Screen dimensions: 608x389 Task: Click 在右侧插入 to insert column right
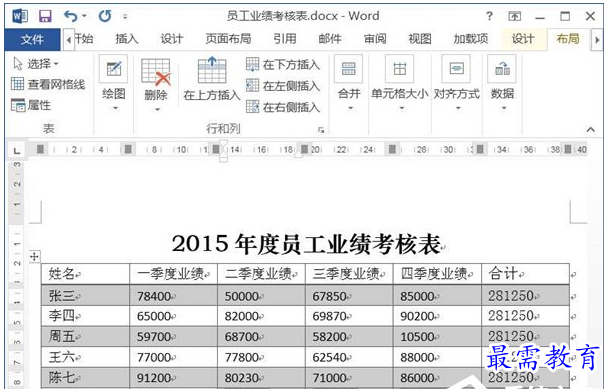pos(283,106)
